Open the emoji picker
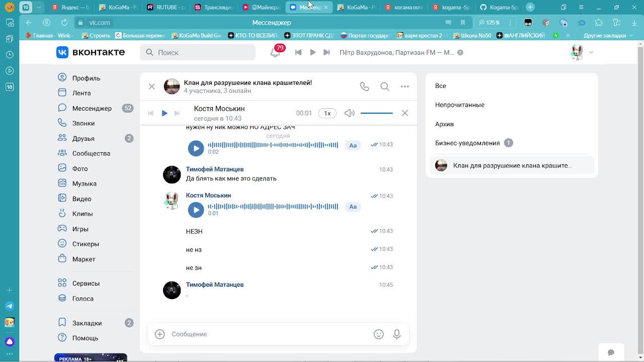Viewport: 644px width, 362px height. [379, 334]
